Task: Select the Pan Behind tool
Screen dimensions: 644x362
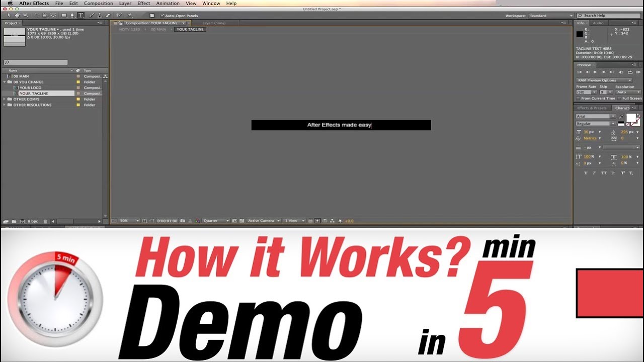Action: pyautogui.click(x=53, y=15)
